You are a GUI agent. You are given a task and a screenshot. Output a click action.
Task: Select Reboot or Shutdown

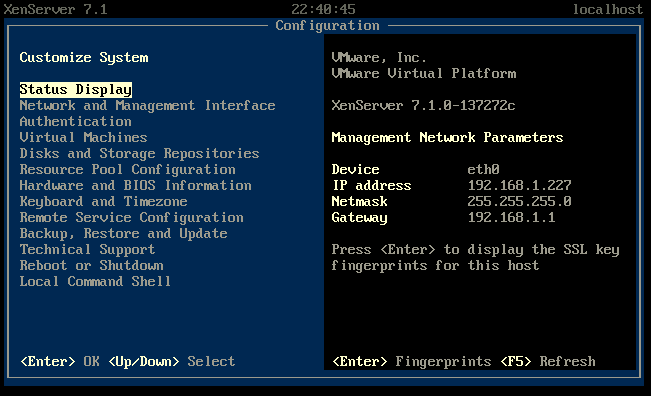pos(91,266)
